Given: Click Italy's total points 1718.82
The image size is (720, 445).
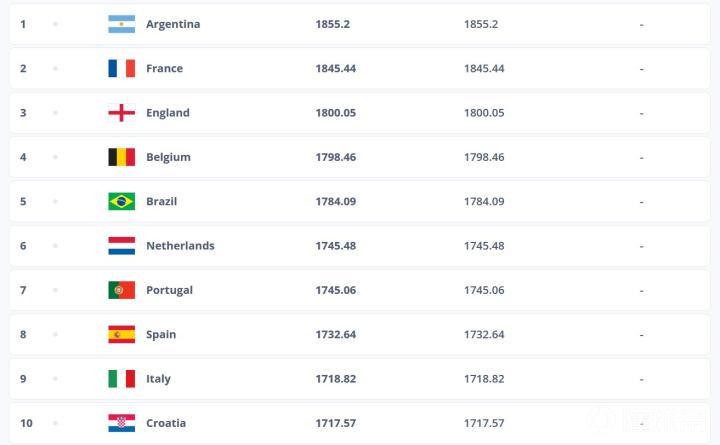Looking at the screenshot, I should pyautogui.click(x=336, y=379).
